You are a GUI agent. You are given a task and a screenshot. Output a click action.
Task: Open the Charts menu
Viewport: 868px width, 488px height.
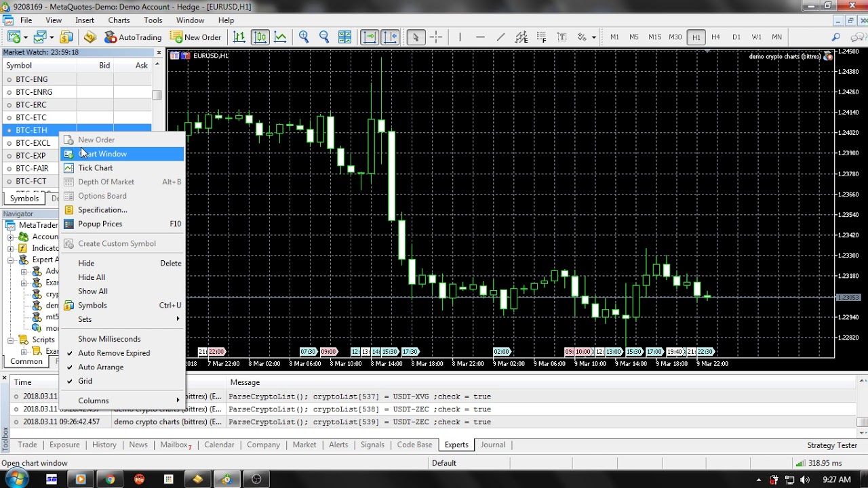click(119, 20)
